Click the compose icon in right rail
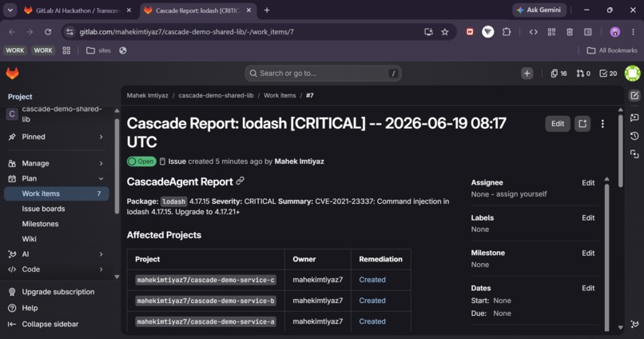The height and width of the screenshot is (339, 644). [x=634, y=96]
